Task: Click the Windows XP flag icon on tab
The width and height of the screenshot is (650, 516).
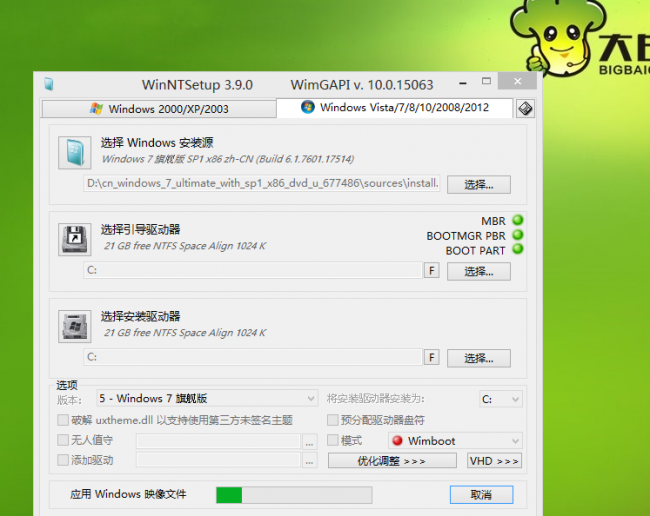Action: [x=96, y=109]
